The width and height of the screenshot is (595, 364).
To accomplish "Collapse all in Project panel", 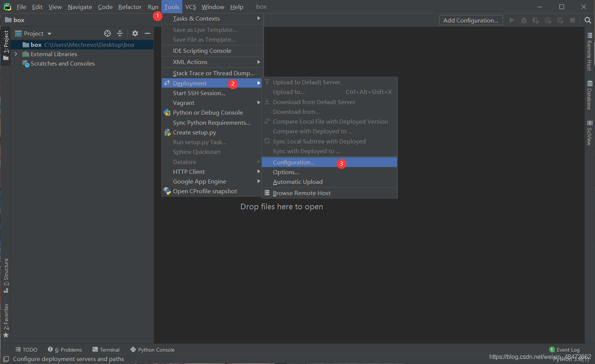I will click(120, 33).
